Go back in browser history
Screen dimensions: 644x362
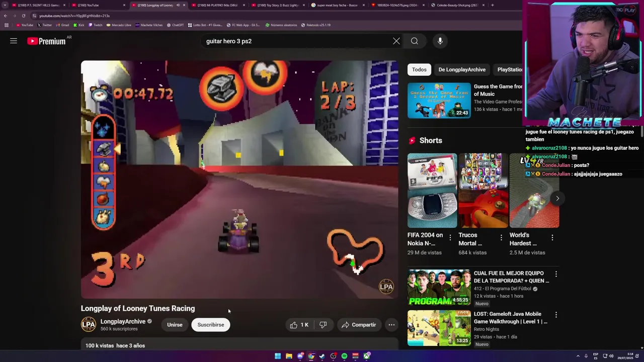pos(6,16)
